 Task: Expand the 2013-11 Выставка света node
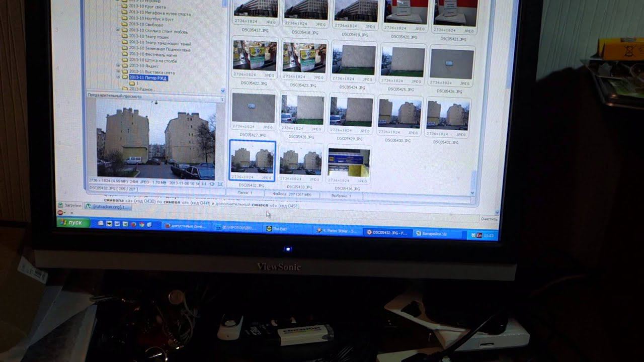click(118, 71)
